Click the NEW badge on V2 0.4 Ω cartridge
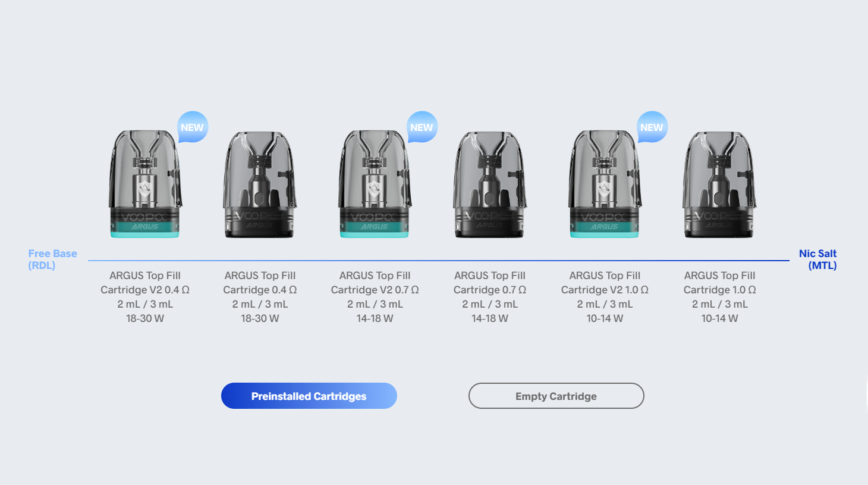Image resolution: width=868 pixels, height=485 pixels. (x=192, y=127)
